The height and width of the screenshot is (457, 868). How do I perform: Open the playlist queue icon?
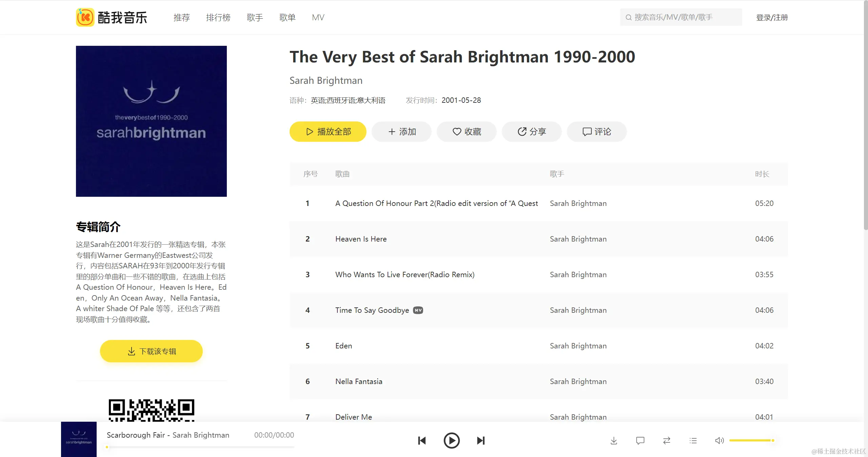[693, 441]
